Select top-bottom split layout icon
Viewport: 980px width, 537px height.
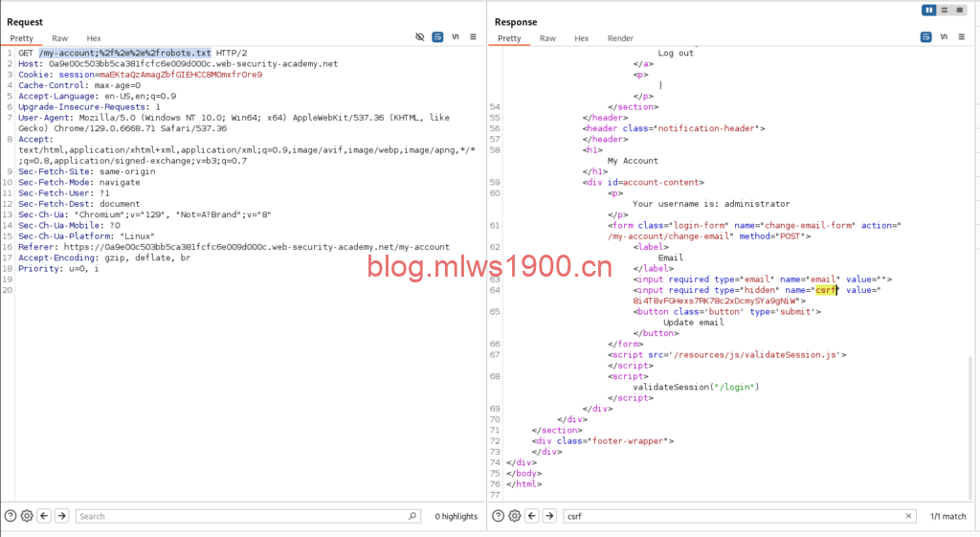945,10
